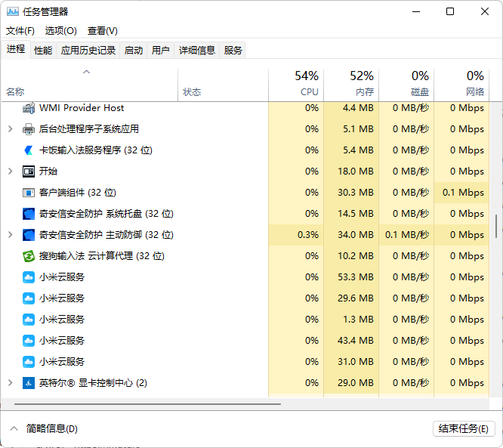Click the 0.1 MB/秒 disk value
This screenshot has height=448, width=503.
(x=407, y=235)
